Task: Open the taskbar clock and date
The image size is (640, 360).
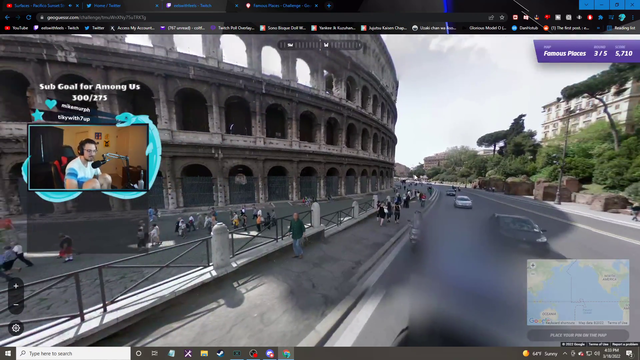Action: [x=611, y=353]
